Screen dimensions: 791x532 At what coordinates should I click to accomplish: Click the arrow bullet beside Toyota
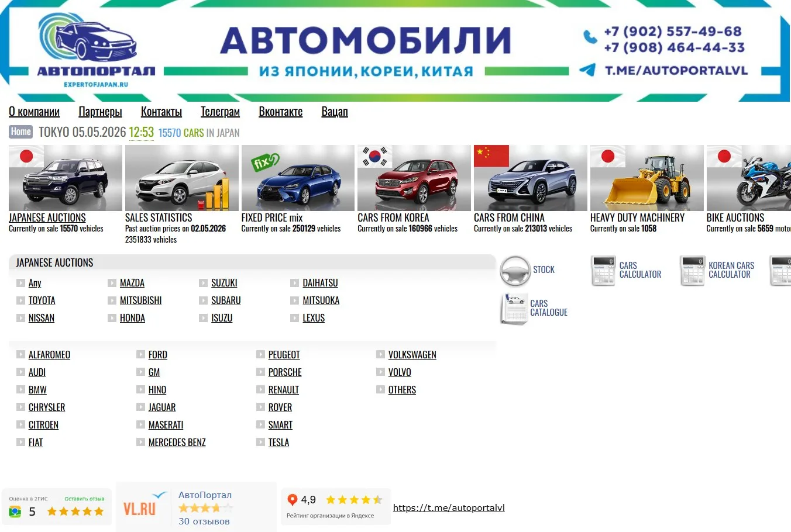tap(21, 300)
